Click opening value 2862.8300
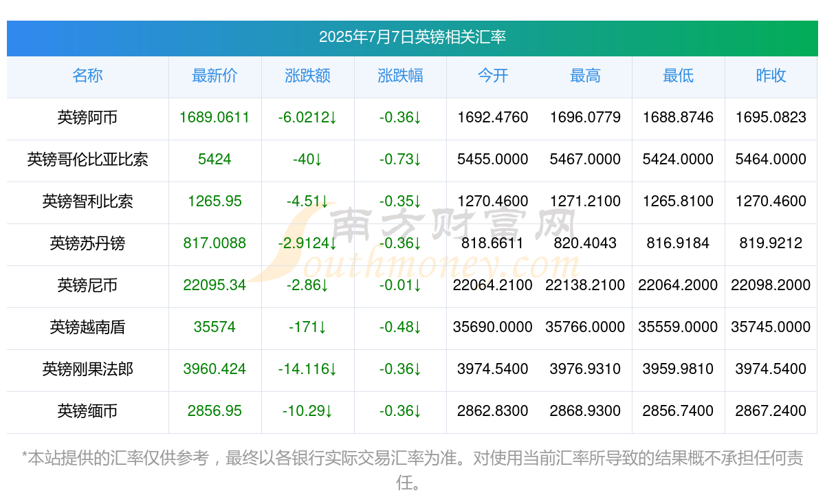Screen dimensions: 825x504 pos(493,411)
